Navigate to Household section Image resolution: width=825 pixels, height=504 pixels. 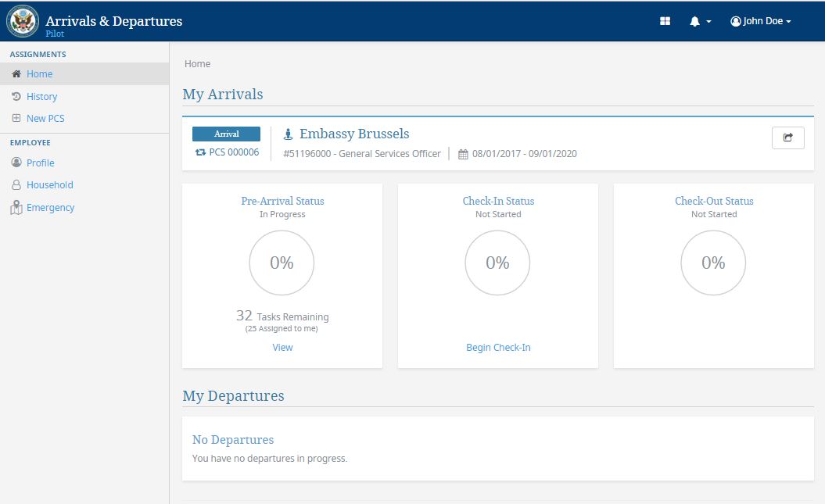50,185
